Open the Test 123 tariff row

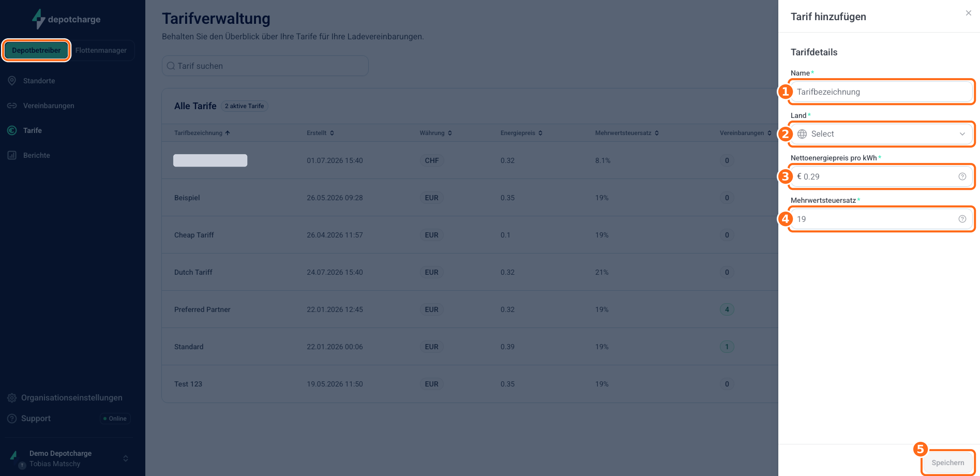(x=470, y=384)
